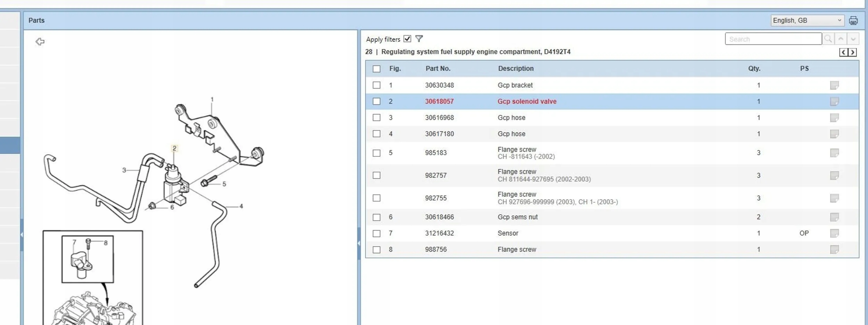Open the filter funnel icon
Image resolution: width=868 pixels, height=325 pixels.
419,39
